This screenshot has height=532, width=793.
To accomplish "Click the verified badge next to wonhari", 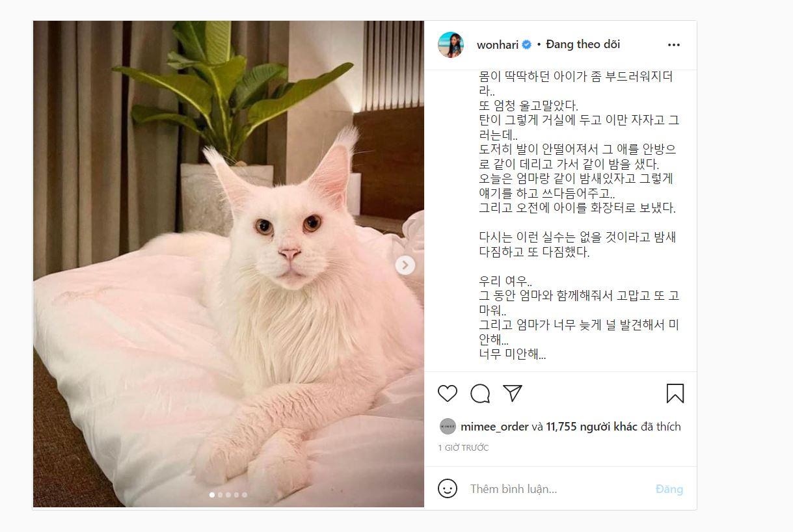I will (527, 45).
